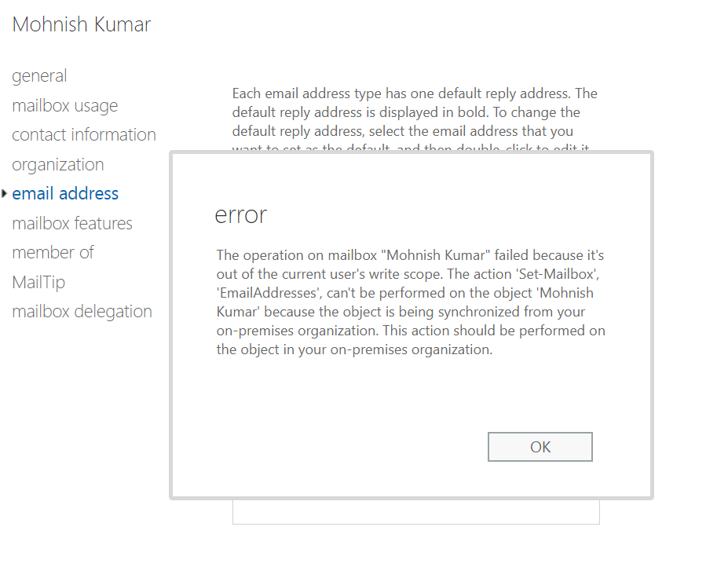Click the email address list box below dialog
Viewport: 728px width, 567px height.
pos(415,512)
